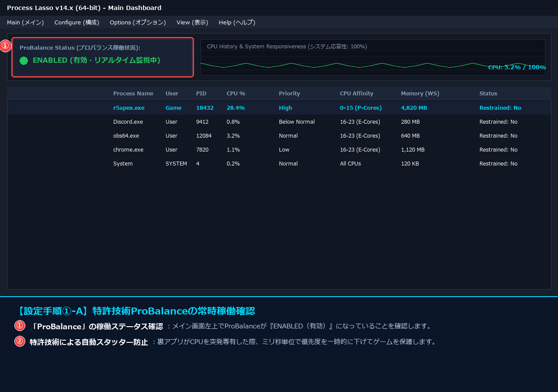Click the ENABLED ProBalance status text
Screen dimensions: 558x392
pos(96,61)
